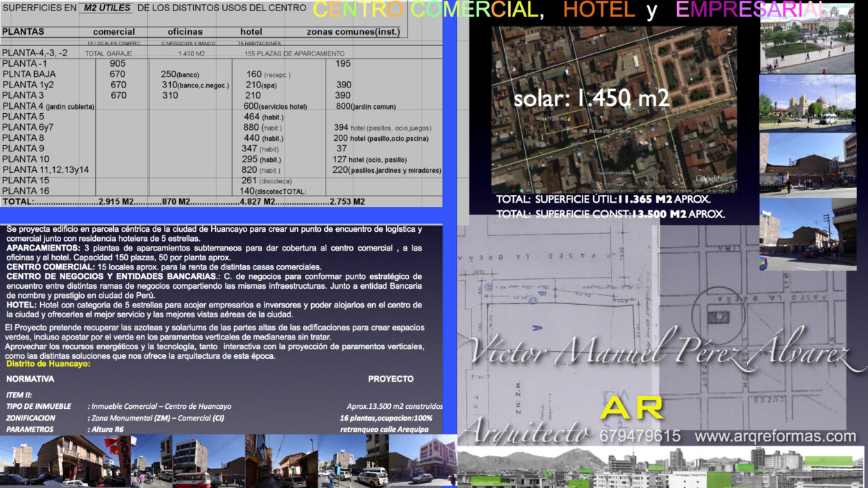Image resolution: width=868 pixels, height=488 pixels.
Task: Click the M2 ÚTILES underlined label
Action: coord(106,8)
